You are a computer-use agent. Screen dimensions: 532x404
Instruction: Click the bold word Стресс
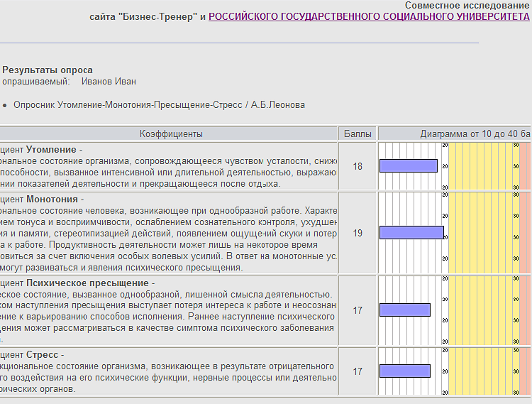[x=43, y=355]
